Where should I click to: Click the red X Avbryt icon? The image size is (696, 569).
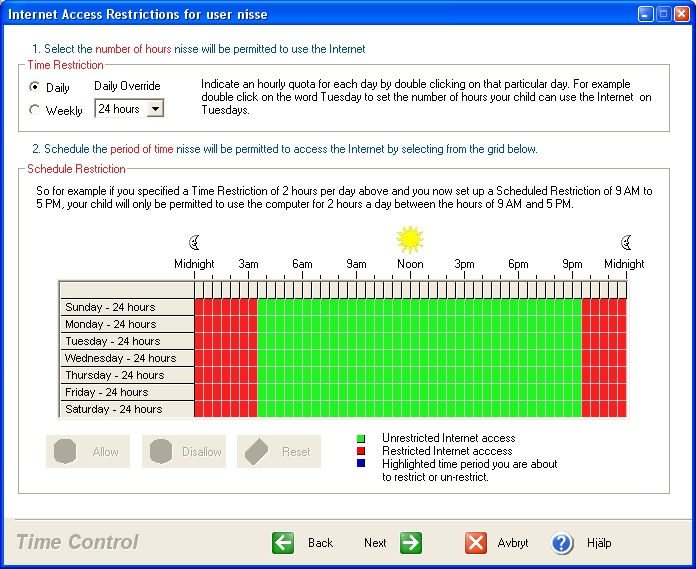tap(476, 543)
